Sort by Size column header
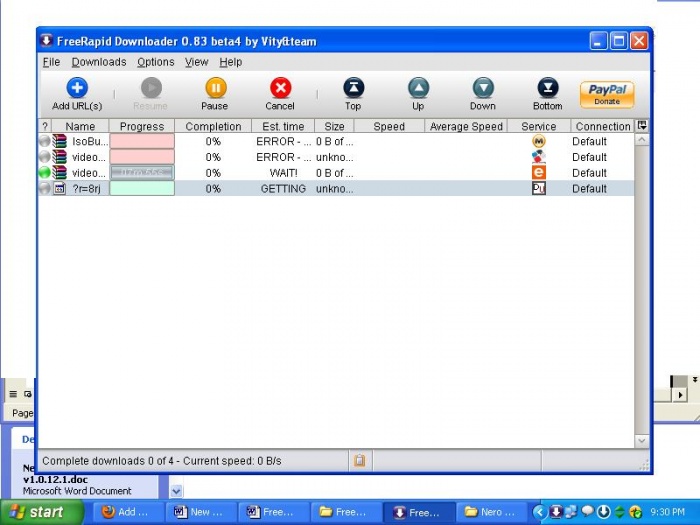This screenshot has width=700, height=525. pos(334,126)
